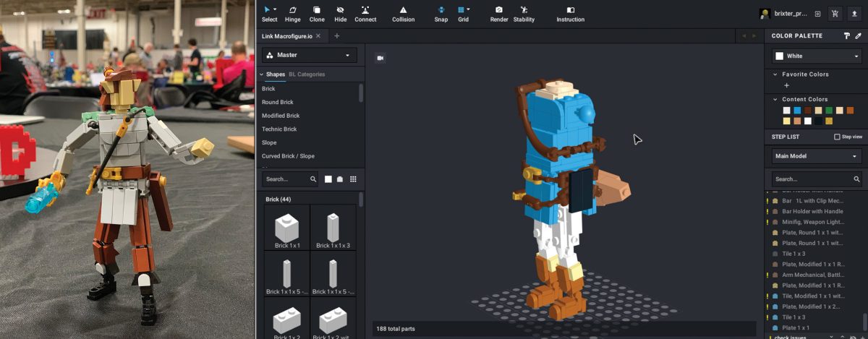The height and width of the screenshot is (339, 868).
Task: Click the sign-out icon beside username
Action: tap(817, 14)
